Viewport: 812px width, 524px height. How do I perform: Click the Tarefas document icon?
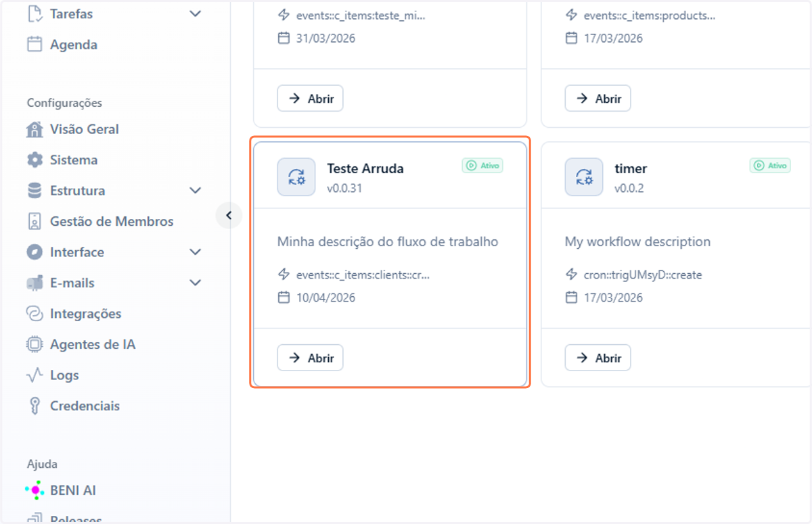[x=35, y=14]
